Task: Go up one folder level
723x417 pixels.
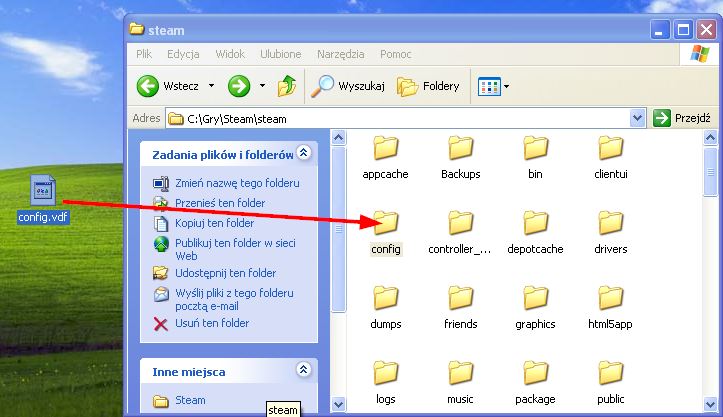Action: point(287,86)
